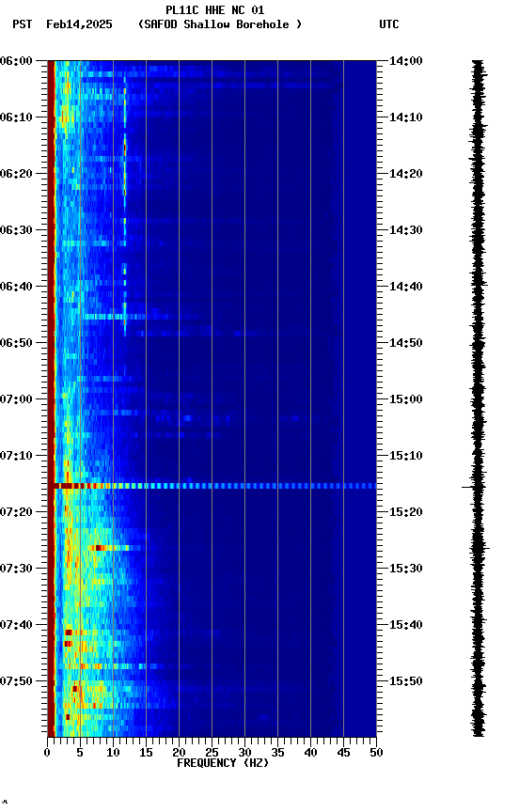Image resolution: width=519 pixels, height=812 pixels.
Task: Click the date Feb14,2025
Action: pos(79,24)
